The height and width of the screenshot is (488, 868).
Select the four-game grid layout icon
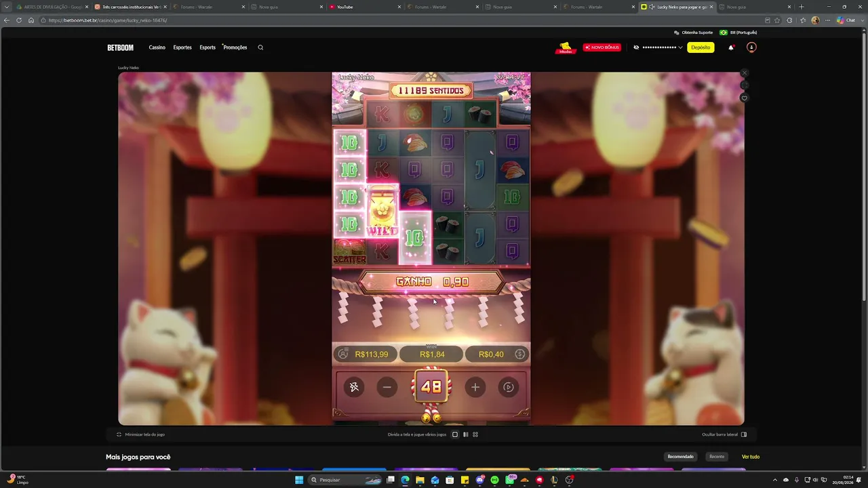(x=475, y=434)
